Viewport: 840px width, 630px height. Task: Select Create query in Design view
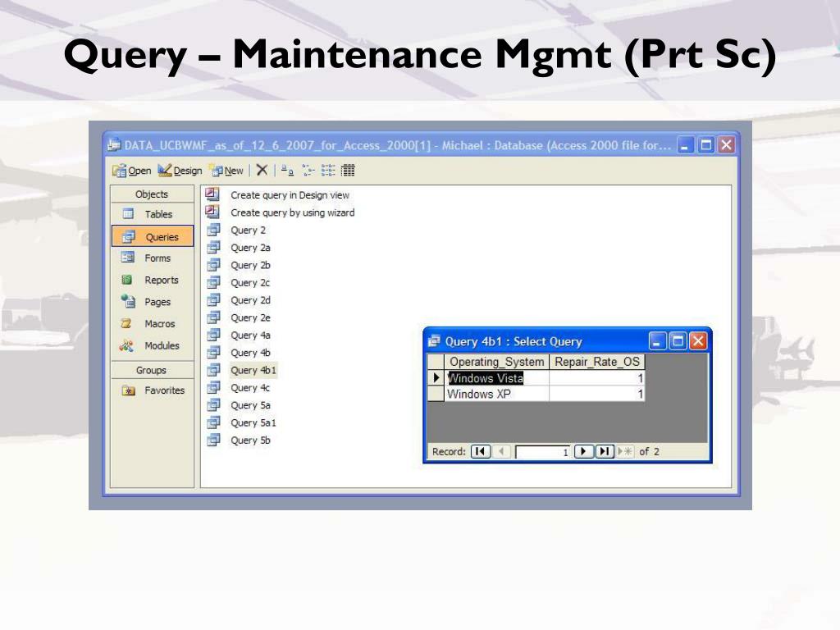[290, 195]
